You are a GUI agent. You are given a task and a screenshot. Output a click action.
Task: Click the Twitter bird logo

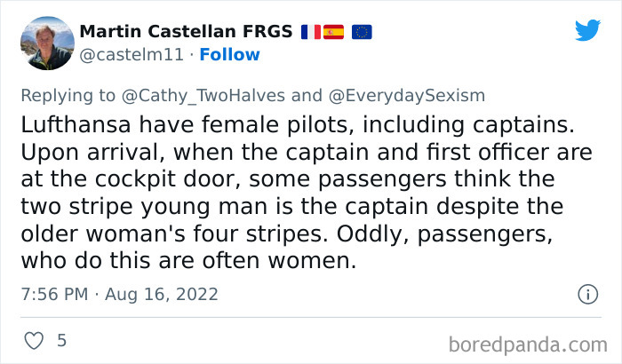point(587,31)
